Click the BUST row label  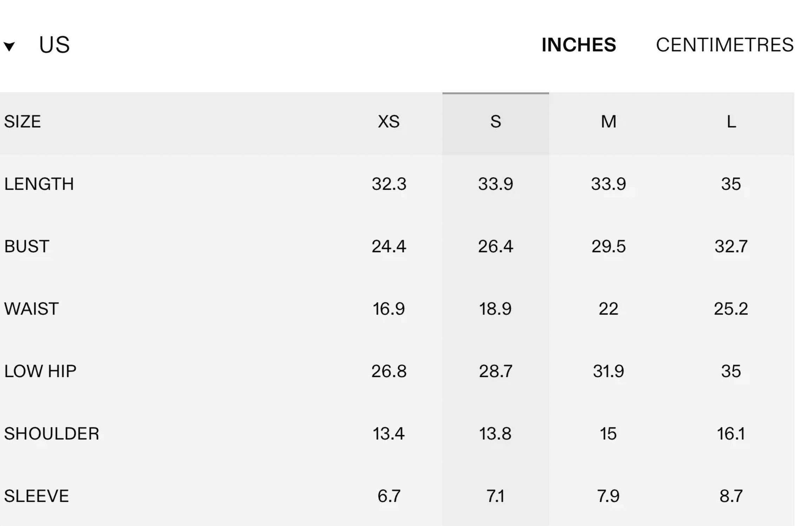27,246
